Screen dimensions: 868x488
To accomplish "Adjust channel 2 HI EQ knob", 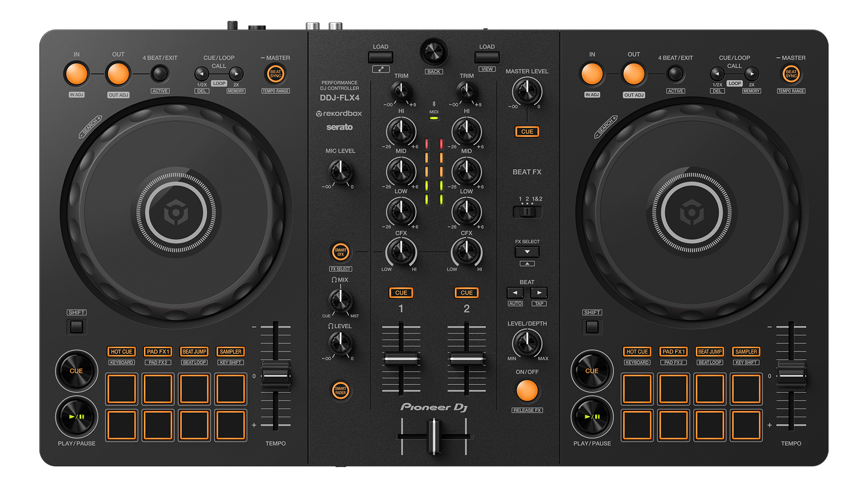I will [x=466, y=131].
